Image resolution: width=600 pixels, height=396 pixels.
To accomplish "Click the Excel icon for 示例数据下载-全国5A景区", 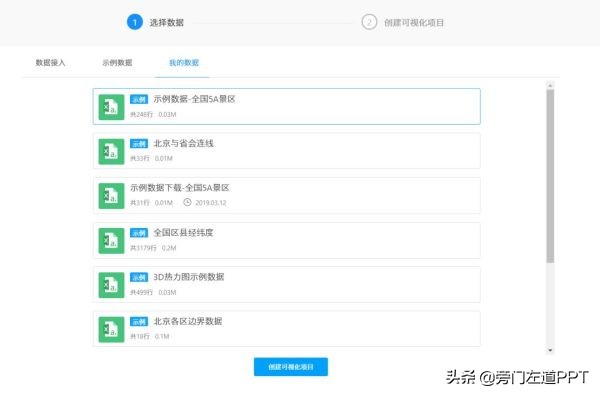I will 111,196.
